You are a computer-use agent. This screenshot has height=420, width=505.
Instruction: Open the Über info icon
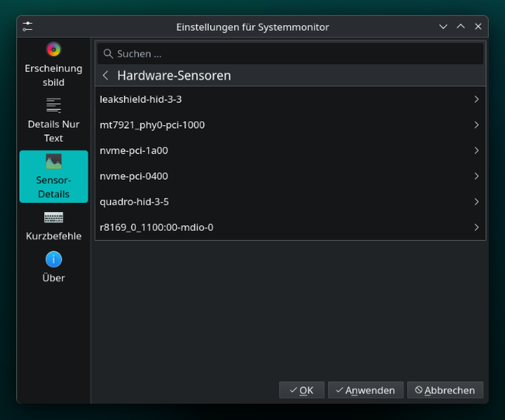coord(54,259)
